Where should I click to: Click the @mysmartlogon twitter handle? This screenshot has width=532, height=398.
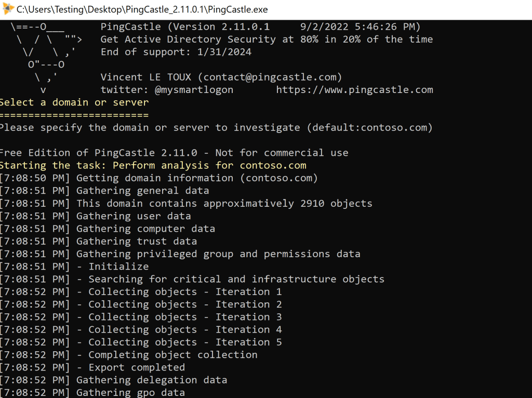pos(194,90)
